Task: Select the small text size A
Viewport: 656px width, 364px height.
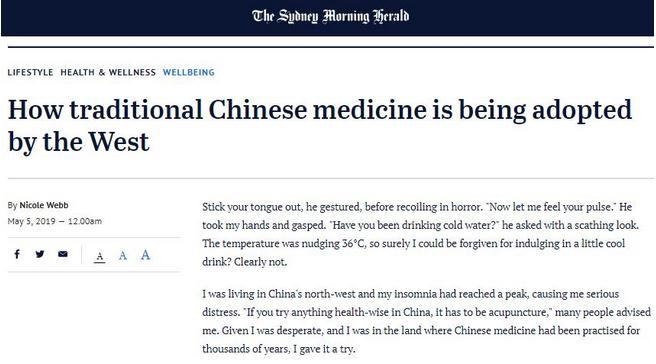Action: click(x=100, y=256)
